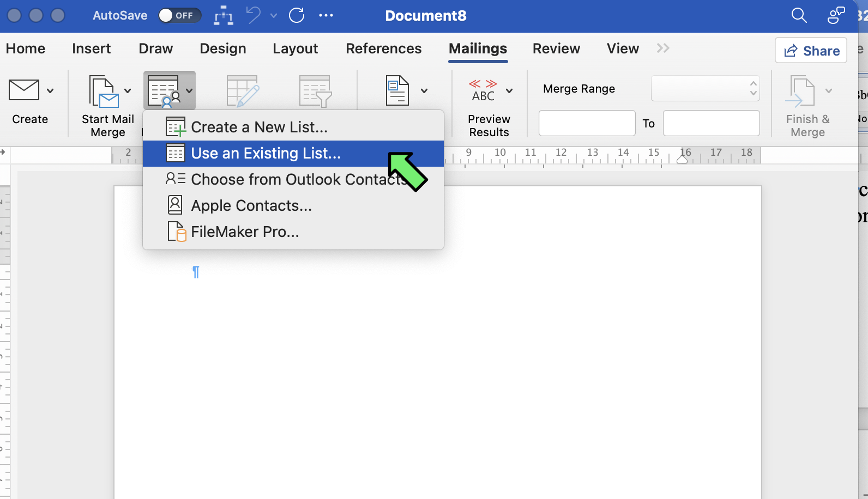Click the right indent marker on ruler
Screen dimensions: 868x499
pos(682,159)
